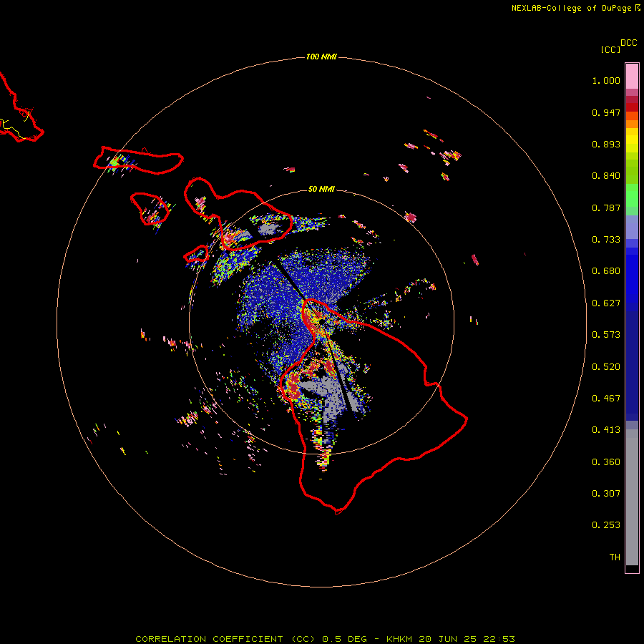Click the 0.467 color scale value
644x644 pixels.
[x=606, y=399]
